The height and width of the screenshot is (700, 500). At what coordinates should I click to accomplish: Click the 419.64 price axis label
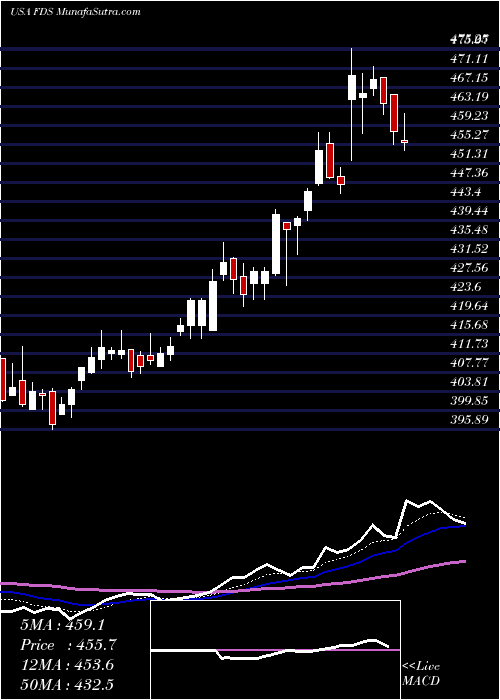468,306
